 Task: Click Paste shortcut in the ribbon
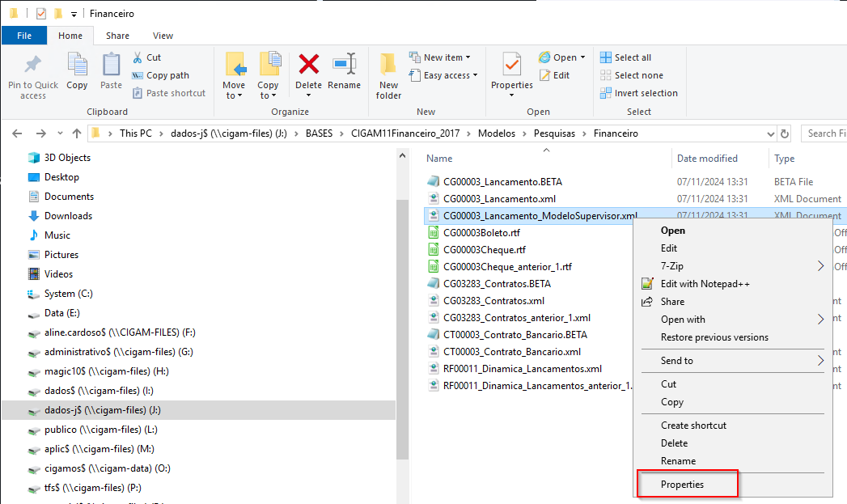pos(169,93)
